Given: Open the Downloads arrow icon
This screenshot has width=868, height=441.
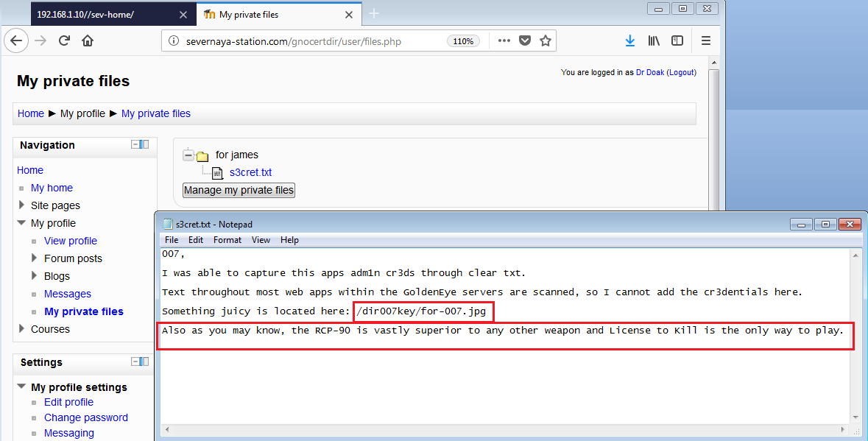Looking at the screenshot, I should tap(629, 41).
